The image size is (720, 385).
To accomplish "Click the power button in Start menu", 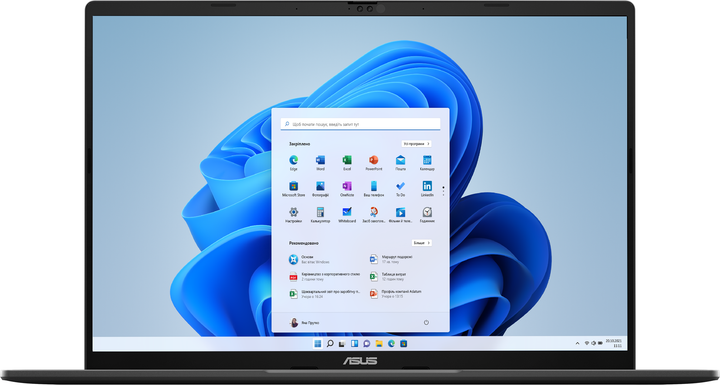I will pos(426,323).
